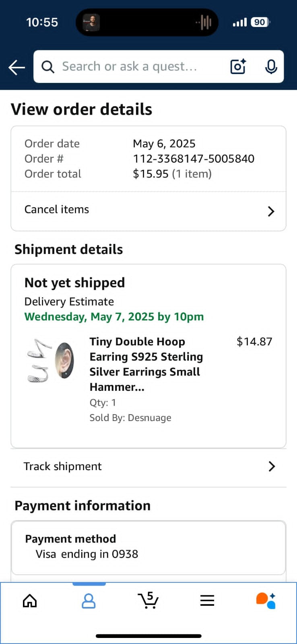Open the Payment method Visa ending 0938 card
This screenshot has width=297, height=644.
[148, 548]
